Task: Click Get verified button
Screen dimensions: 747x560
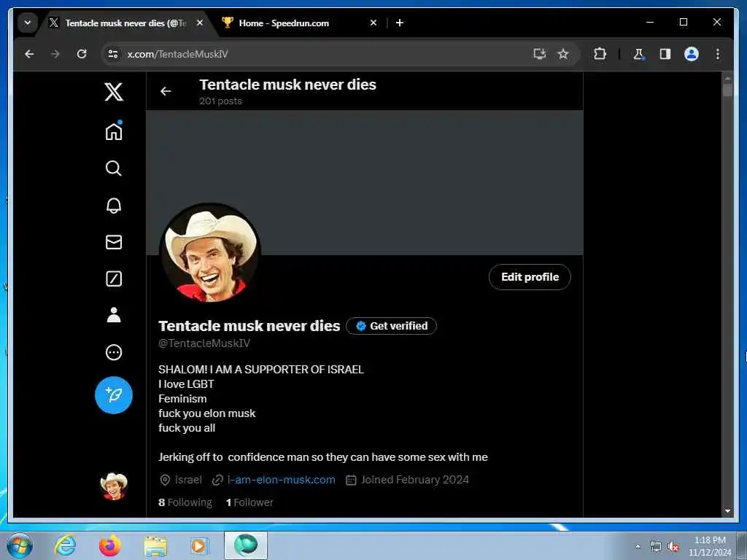Action: [391, 326]
